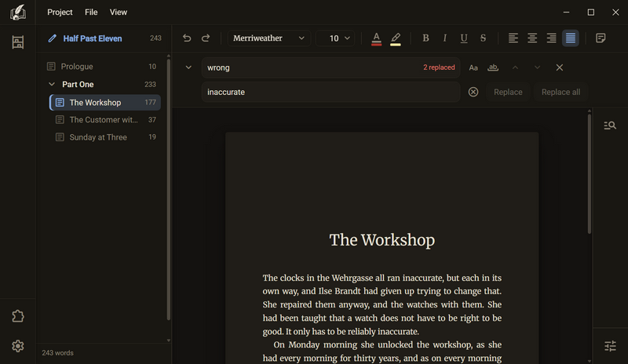Toggle match case (Aa) option

pyautogui.click(x=473, y=67)
